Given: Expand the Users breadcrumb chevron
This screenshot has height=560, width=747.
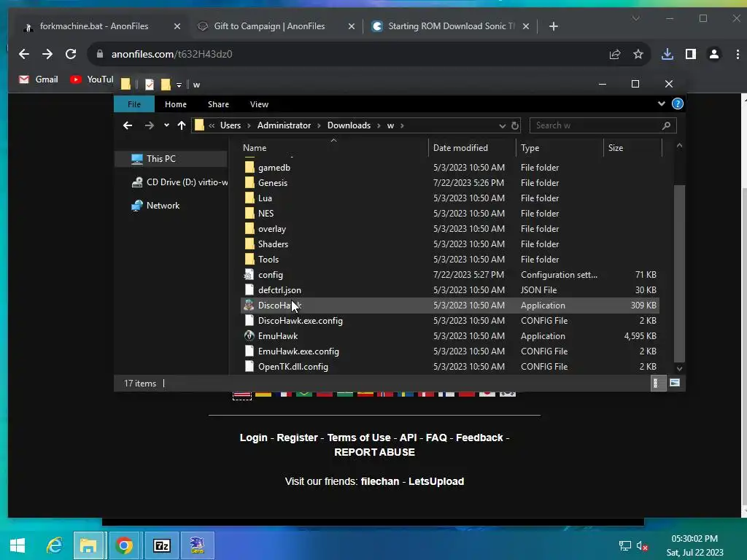Looking at the screenshot, I should 249,125.
